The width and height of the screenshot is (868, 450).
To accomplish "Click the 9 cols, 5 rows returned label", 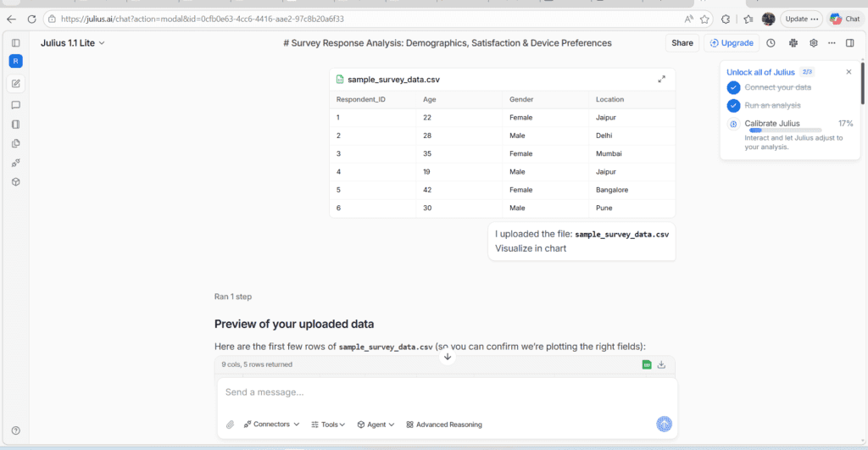I will tap(257, 364).
